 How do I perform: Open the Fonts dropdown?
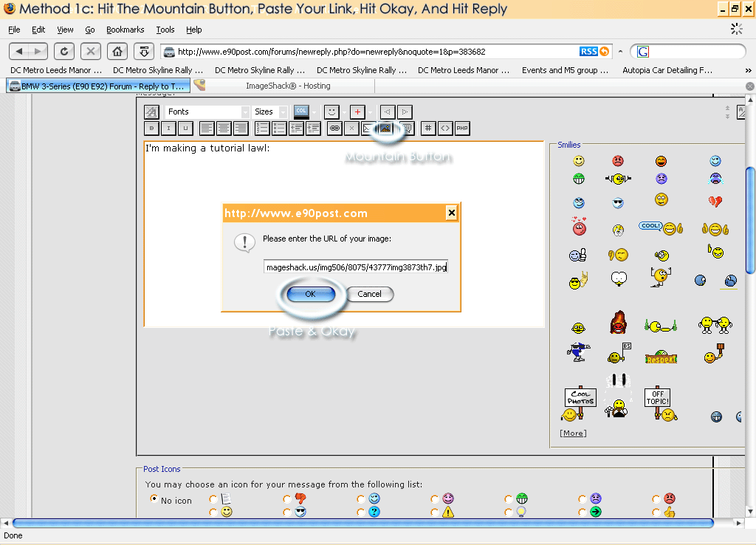coord(207,112)
